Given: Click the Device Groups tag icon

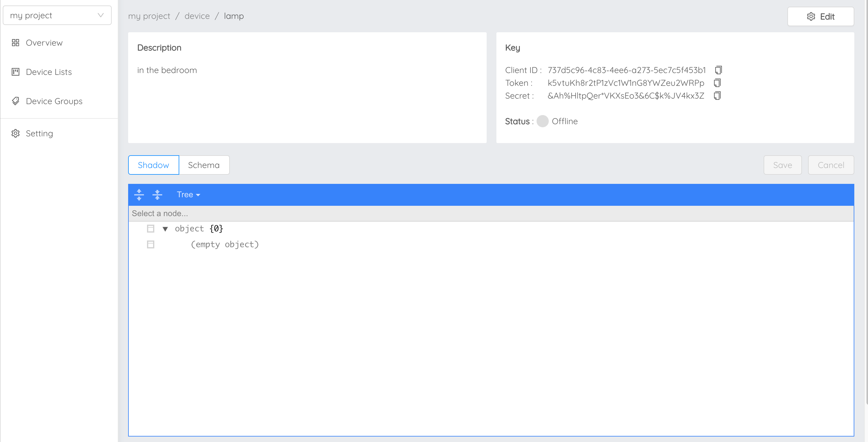Looking at the screenshot, I should point(16,101).
